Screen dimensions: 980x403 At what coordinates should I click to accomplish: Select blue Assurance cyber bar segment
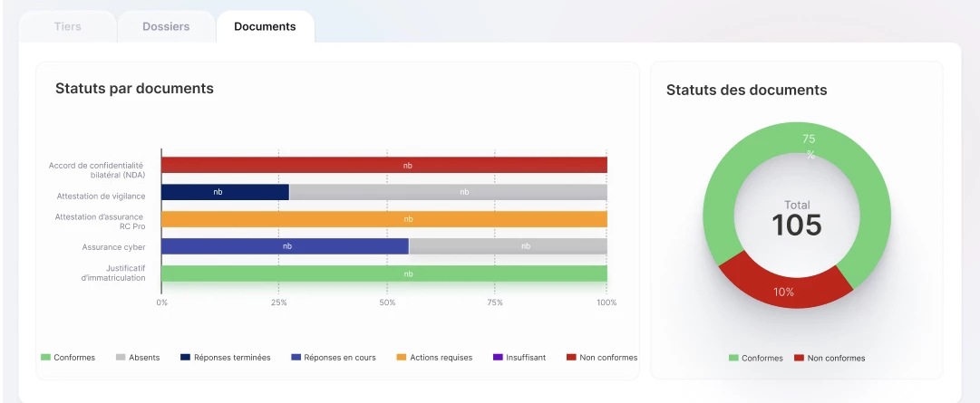(285, 246)
